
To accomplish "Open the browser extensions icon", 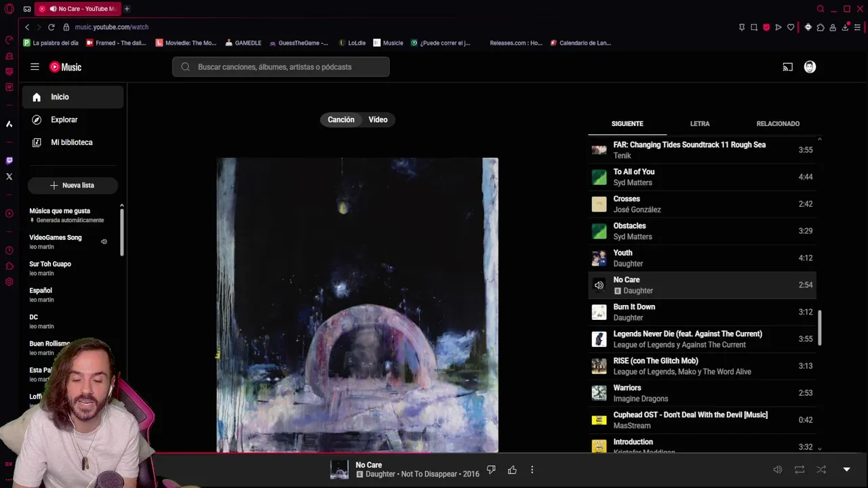I will pos(821,27).
